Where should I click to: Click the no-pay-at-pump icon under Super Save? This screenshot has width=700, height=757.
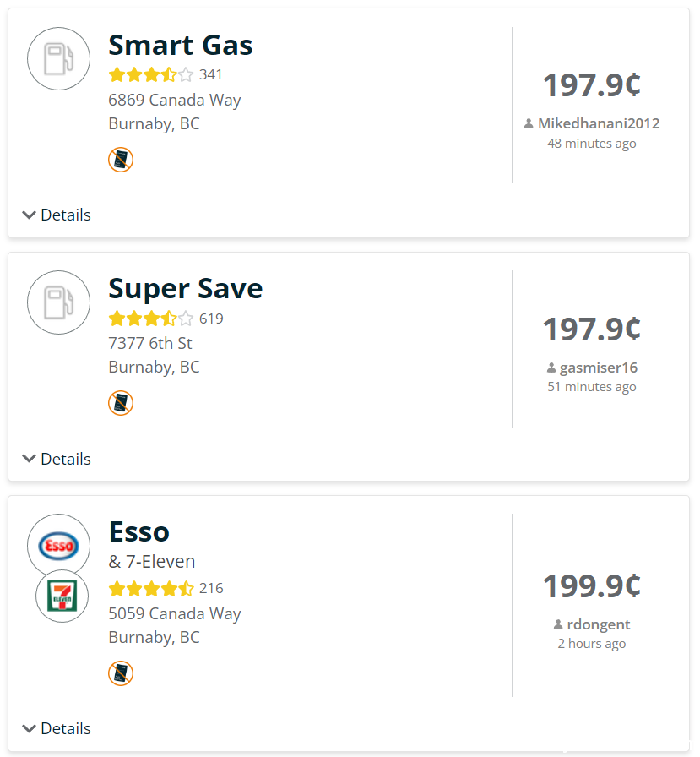point(121,403)
